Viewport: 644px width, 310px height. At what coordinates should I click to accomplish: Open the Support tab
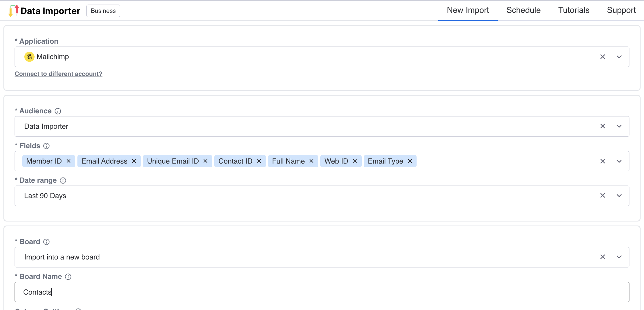coord(621,10)
